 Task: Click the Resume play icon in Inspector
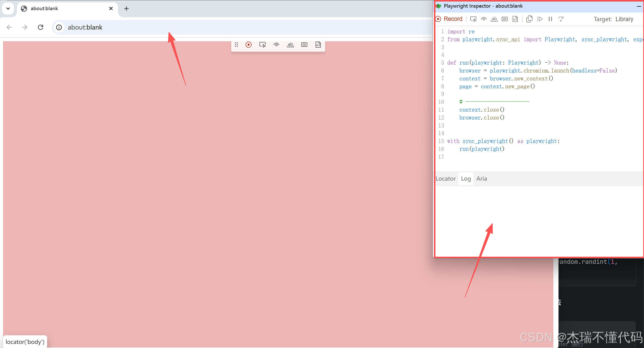pos(540,19)
